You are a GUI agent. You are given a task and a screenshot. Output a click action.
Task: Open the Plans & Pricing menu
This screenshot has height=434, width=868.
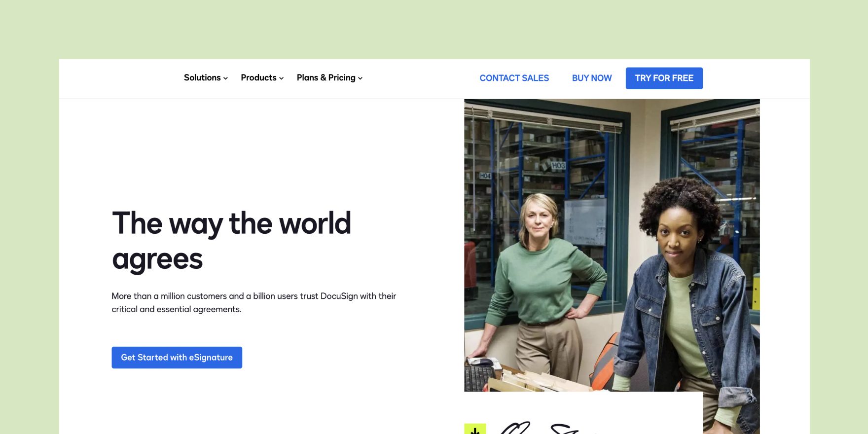pyautogui.click(x=326, y=78)
